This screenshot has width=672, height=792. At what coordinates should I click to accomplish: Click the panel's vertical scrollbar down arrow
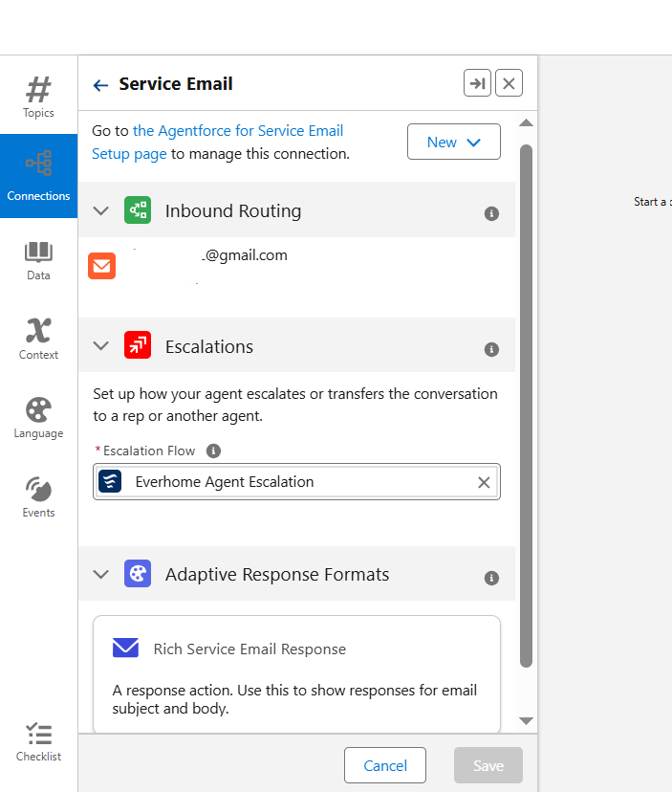[526, 720]
